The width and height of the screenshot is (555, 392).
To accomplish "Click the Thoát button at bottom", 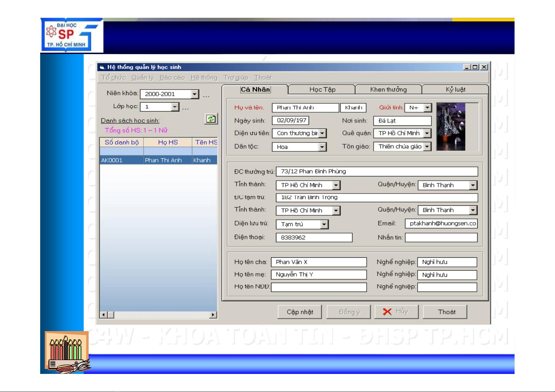I will 445,312.
